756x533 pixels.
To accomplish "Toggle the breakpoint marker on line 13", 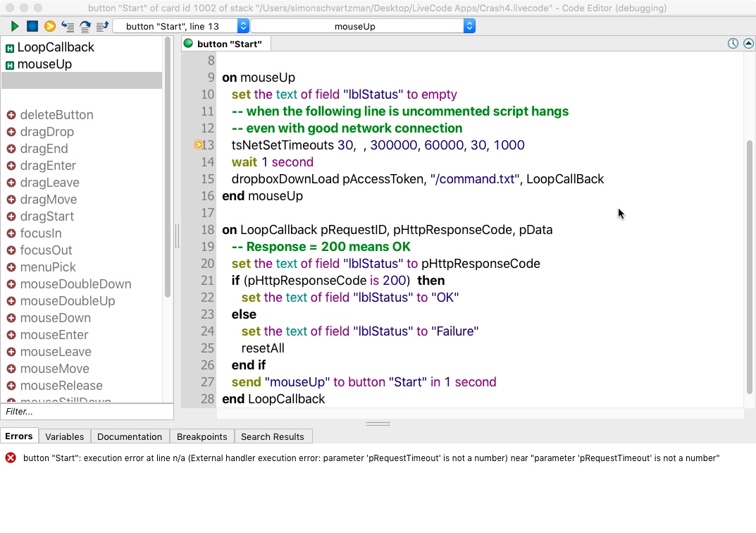I will [199, 145].
